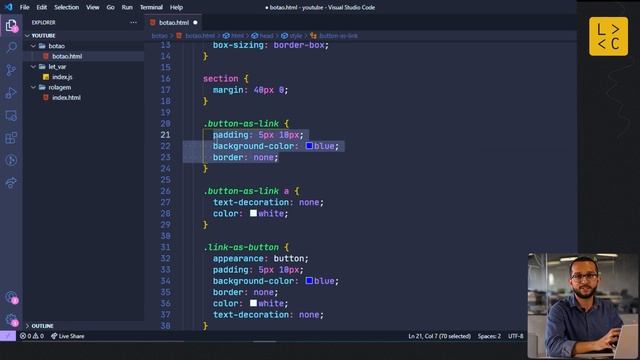Click the botao breadcrumb folder

coord(160,36)
